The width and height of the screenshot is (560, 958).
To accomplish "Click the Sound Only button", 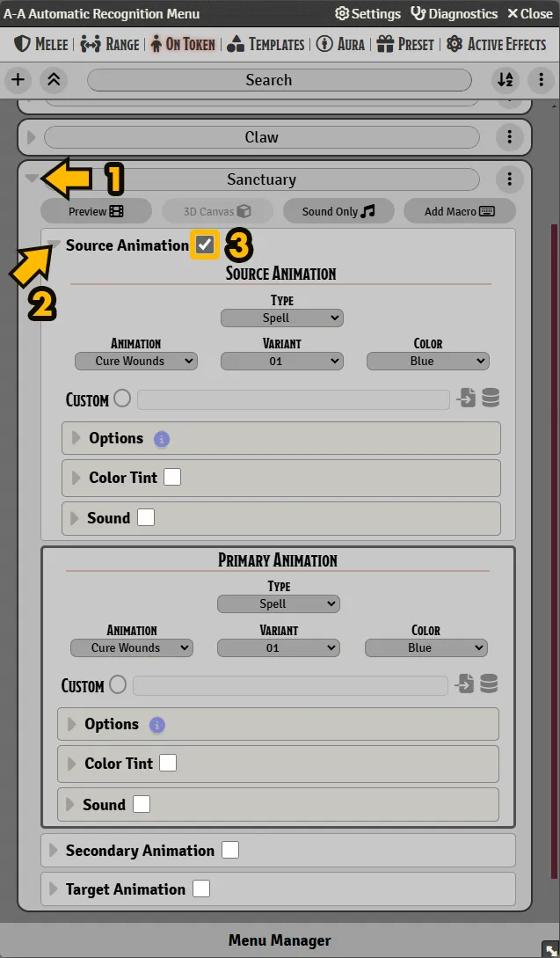I will pos(338,211).
